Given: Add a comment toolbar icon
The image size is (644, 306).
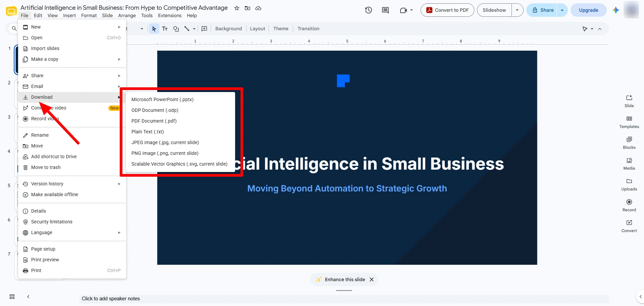Looking at the screenshot, I should (204, 29).
